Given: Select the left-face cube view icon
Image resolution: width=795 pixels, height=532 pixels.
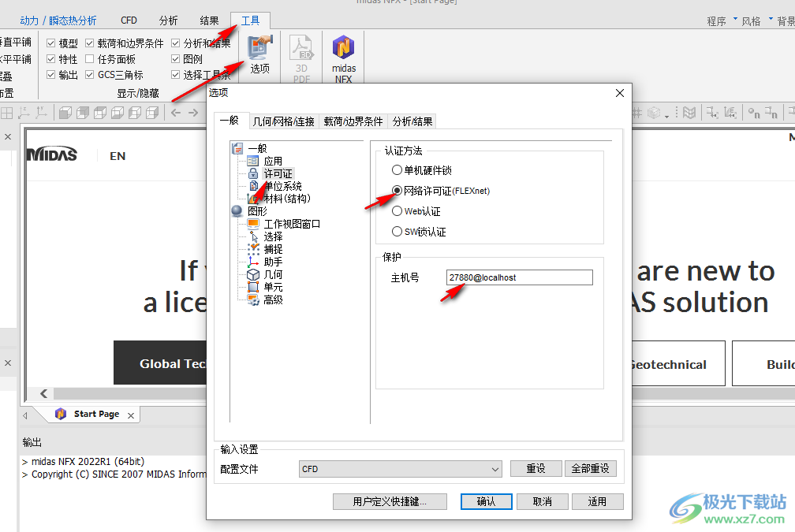Looking at the screenshot, I should coord(134,113).
